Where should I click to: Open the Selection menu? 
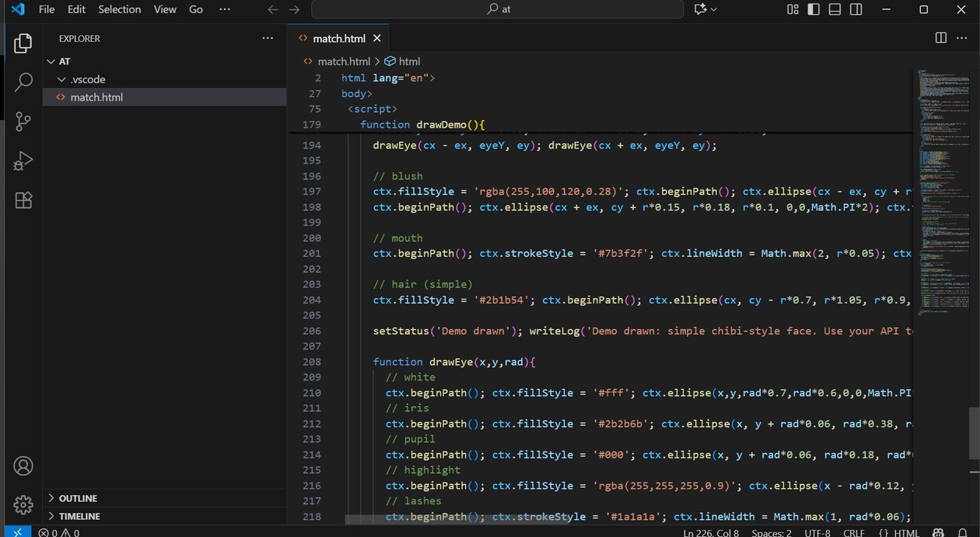coord(119,9)
